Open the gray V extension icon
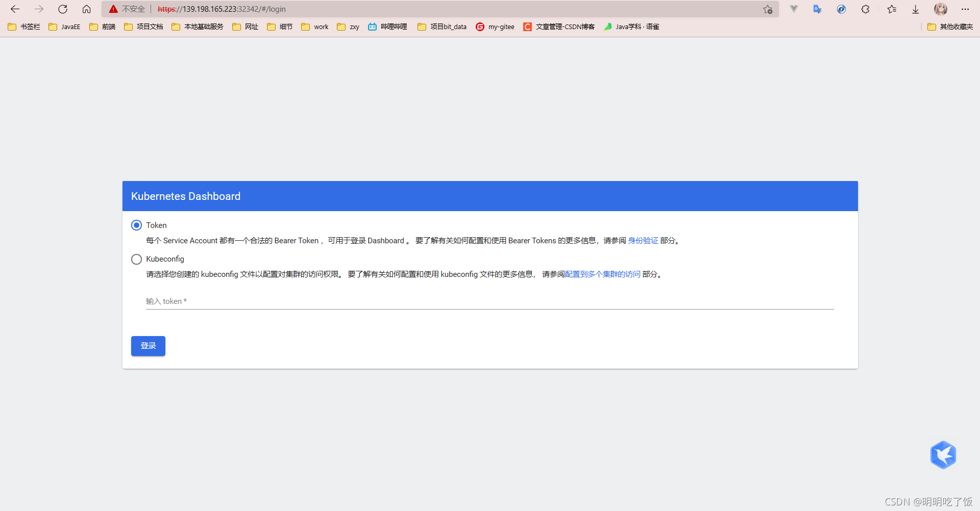This screenshot has width=980, height=511. pos(794,9)
